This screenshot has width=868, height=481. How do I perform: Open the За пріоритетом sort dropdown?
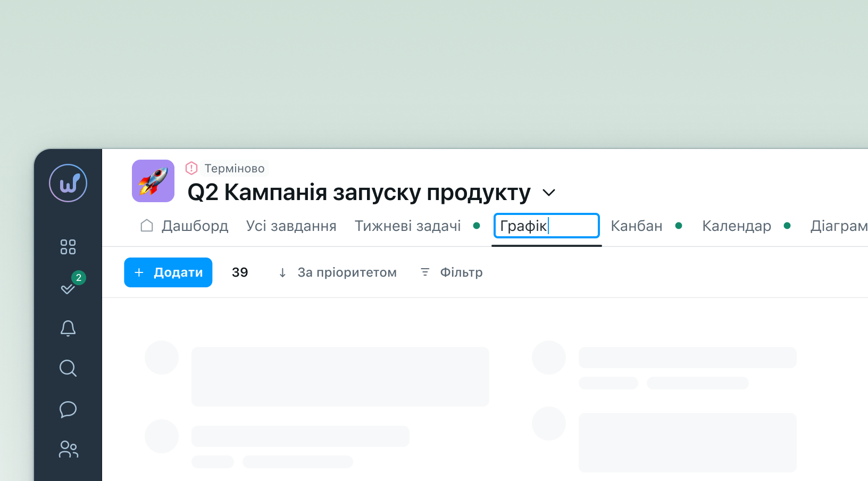(338, 272)
